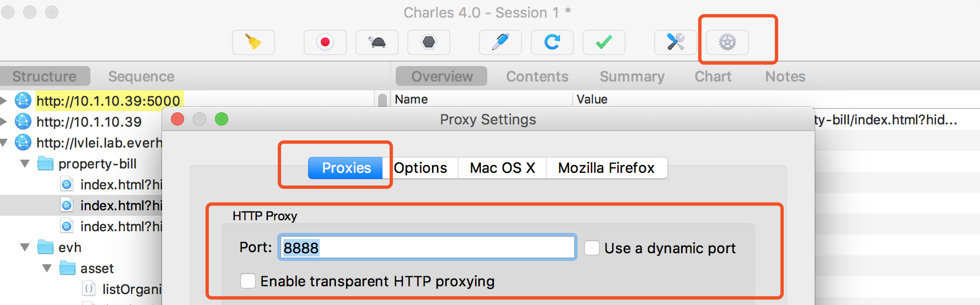Screen dimensions: 980x305
Task: Expand the http://10.1.10.39:5000 host node
Action: click(4, 100)
